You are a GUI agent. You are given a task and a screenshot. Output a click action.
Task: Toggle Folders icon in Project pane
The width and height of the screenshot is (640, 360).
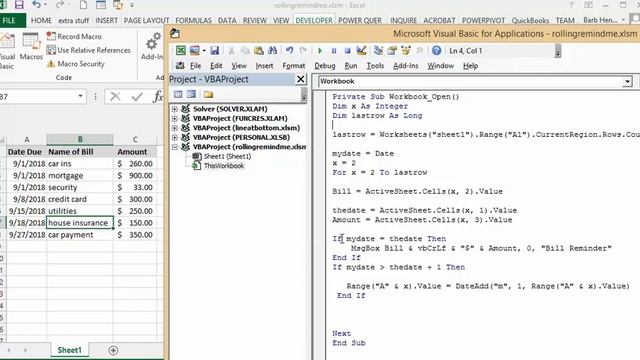point(209,94)
